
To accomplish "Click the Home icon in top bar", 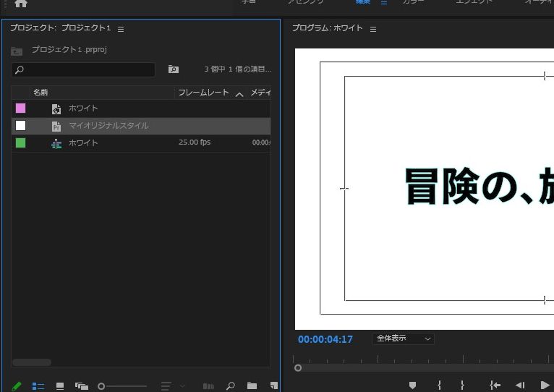I will [x=20, y=3].
